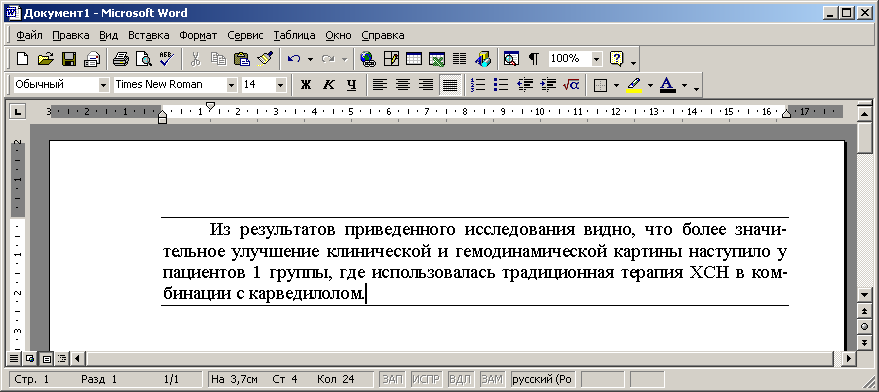Toggle the bulleted list
The width and height of the screenshot is (879, 392).
(501, 85)
